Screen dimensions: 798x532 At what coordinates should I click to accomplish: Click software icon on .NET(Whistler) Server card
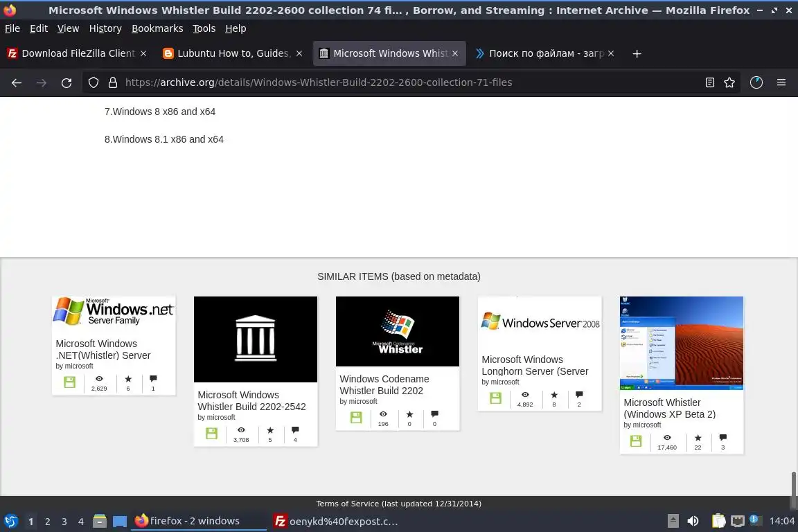tap(70, 382)
